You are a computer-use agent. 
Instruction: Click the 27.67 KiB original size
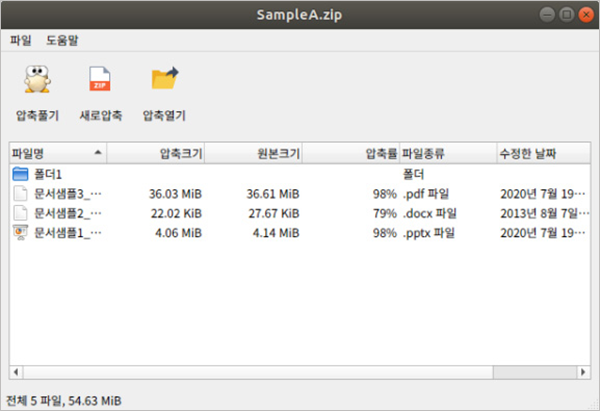tap(274, 214)
